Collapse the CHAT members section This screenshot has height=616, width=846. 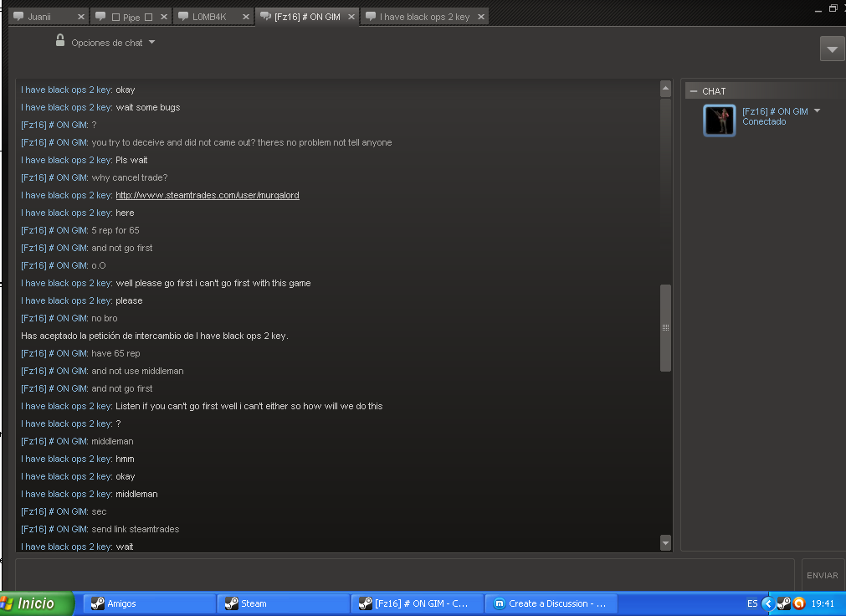point(694,91)
